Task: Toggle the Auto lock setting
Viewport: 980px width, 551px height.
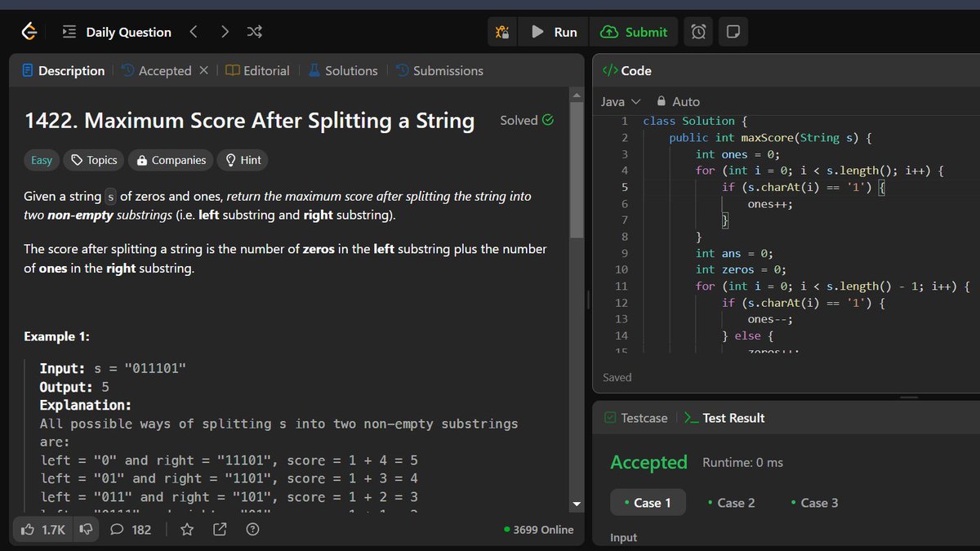Action: [x=678, y=101]
